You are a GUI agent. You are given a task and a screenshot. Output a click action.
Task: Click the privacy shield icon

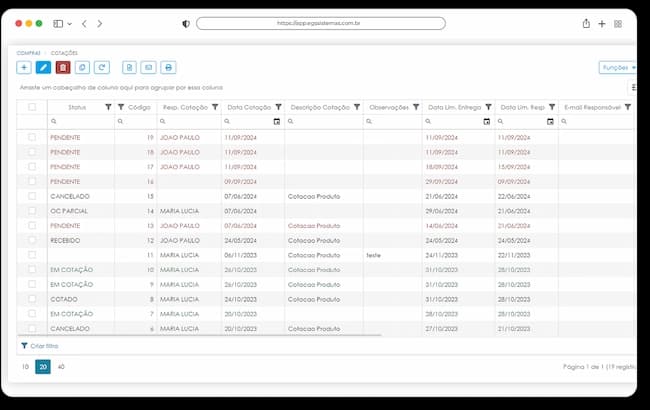pyautogui.click(x=186, y=24)
